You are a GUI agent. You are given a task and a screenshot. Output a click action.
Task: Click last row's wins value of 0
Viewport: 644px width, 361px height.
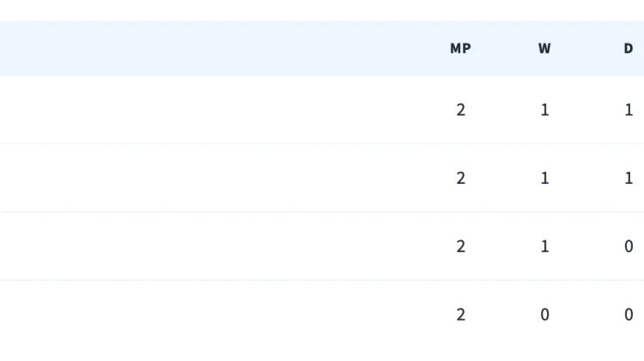coord(544,315)
